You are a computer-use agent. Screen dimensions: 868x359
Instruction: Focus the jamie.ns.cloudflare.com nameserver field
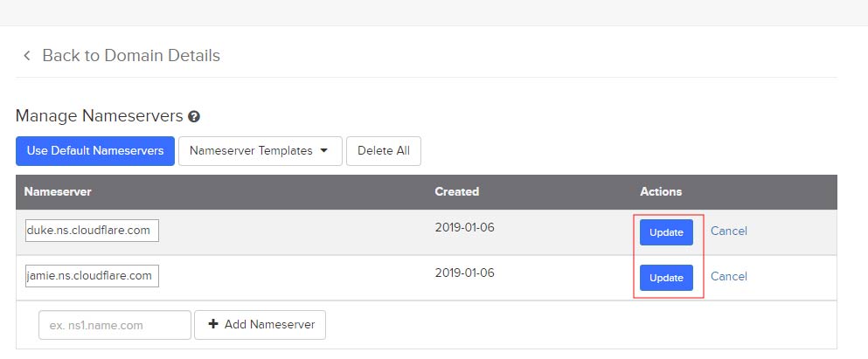[x=92, y=276]
